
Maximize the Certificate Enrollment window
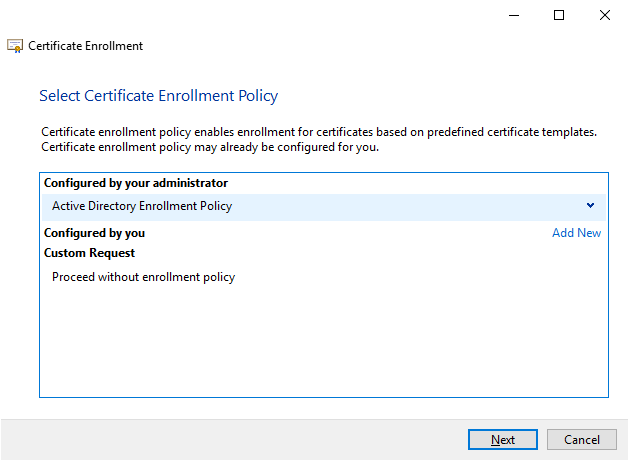point(559,16)
